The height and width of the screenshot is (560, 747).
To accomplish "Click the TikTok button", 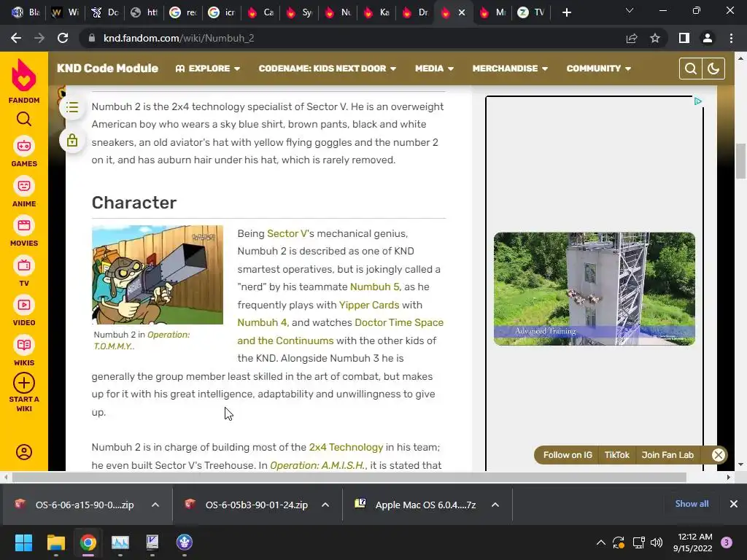I will tap(617, 455).
